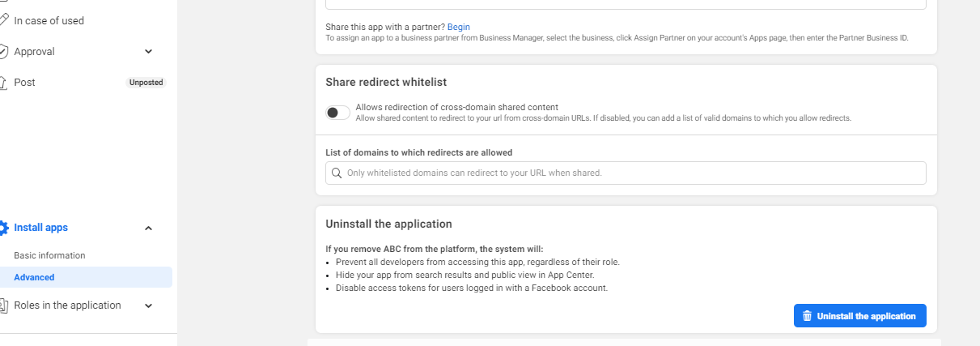Go to the Post sidebar entry
This screenshot has height=346, width=980.
click(x=24, y=83)
